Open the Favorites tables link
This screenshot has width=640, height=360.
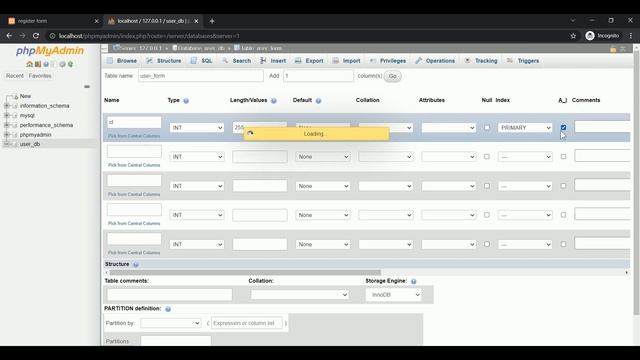coord(40,76)
